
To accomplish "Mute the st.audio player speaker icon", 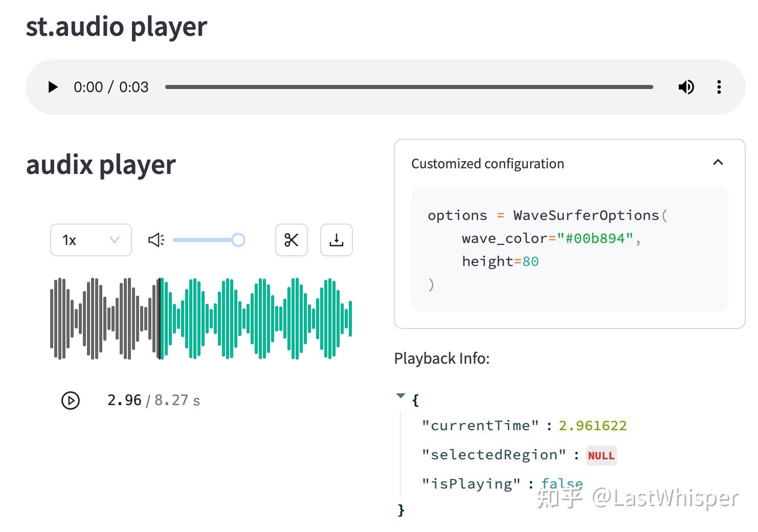I will [686, 87].
